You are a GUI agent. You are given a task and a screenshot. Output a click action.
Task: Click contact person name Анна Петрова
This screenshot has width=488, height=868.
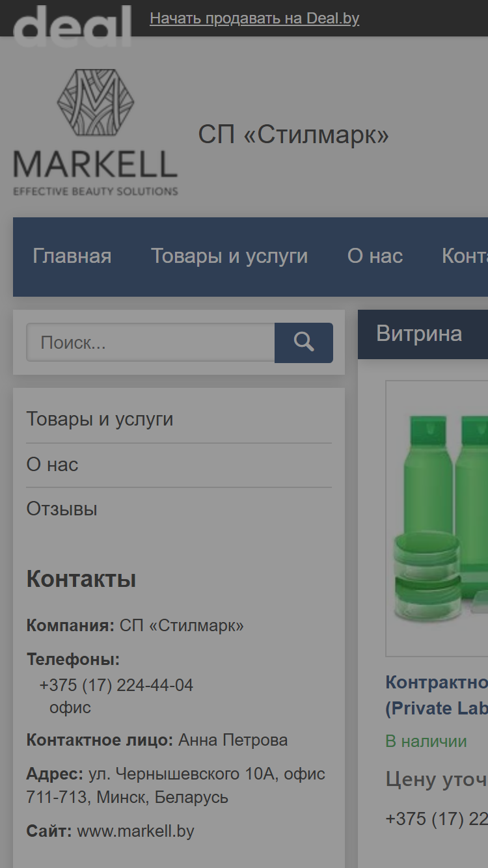click(233, 740)
